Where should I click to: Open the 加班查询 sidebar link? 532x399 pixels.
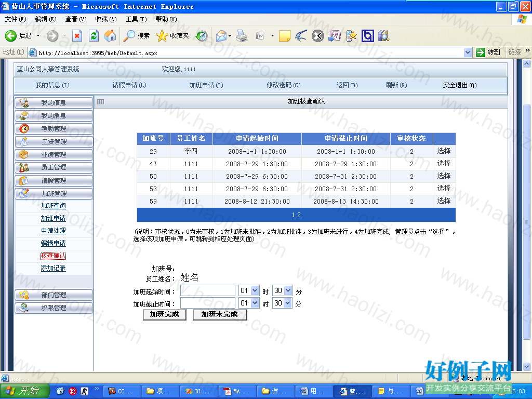(54, 206)
